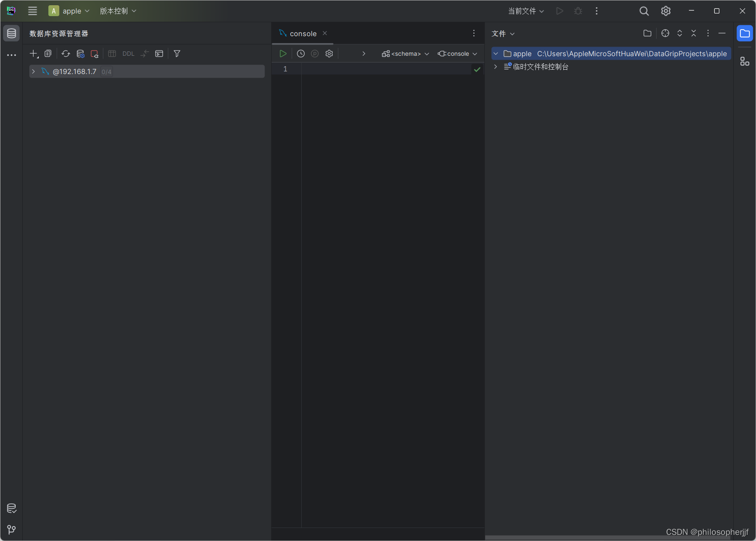Click the playground P circle icon
Screen dimensions: 756x541
[x=315, y=54]
